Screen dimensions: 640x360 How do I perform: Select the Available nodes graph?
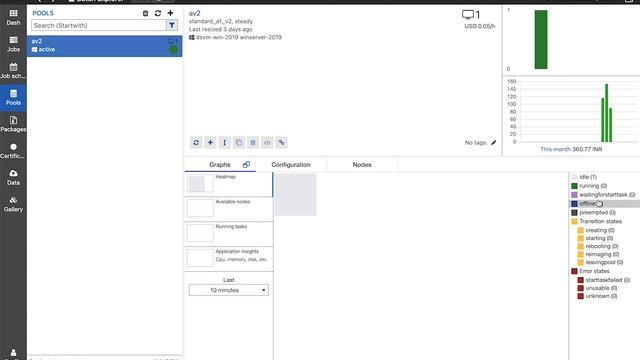coord(229,209)
